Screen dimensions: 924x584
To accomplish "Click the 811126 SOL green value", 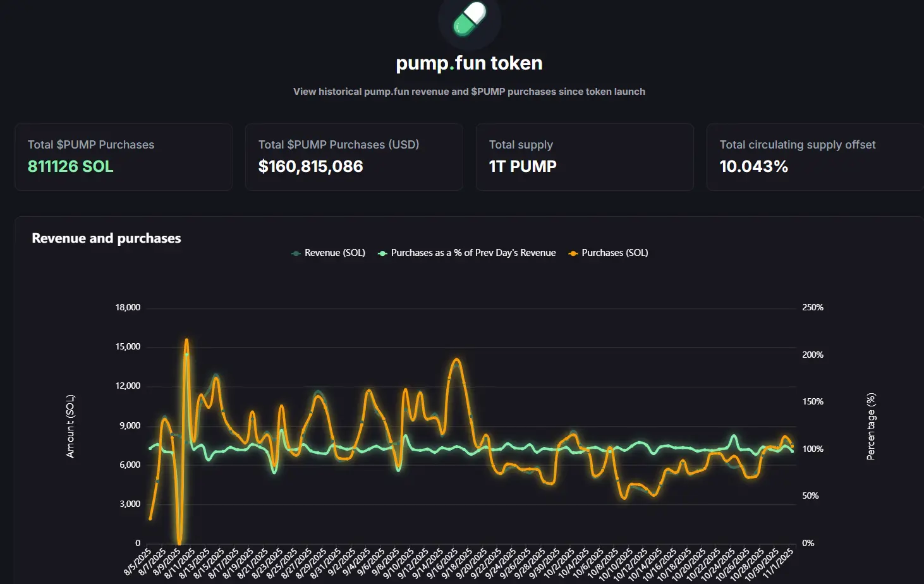I will [70, 166].
